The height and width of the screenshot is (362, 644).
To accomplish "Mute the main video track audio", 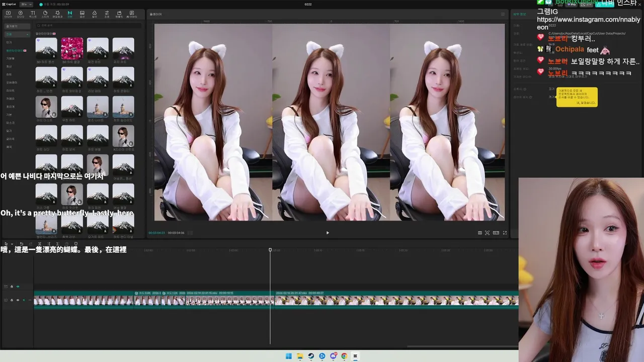I will [x=23, y=300].
